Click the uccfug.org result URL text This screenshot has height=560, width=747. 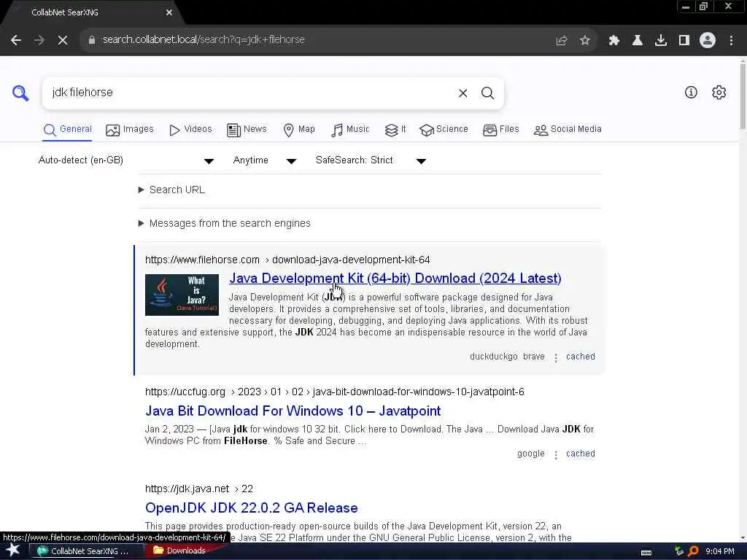[334, 392]
